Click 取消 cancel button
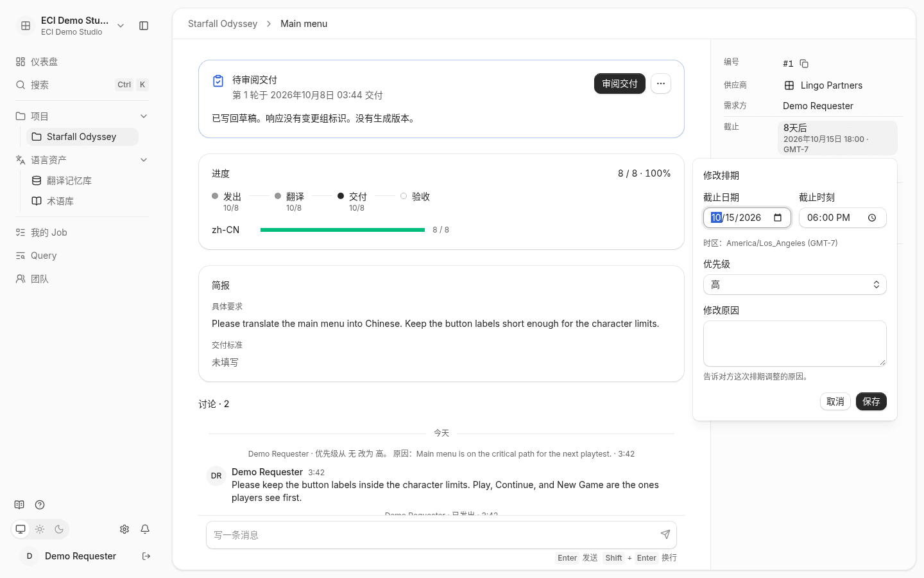This screenshot has height=578, width=924. point(835,401)
